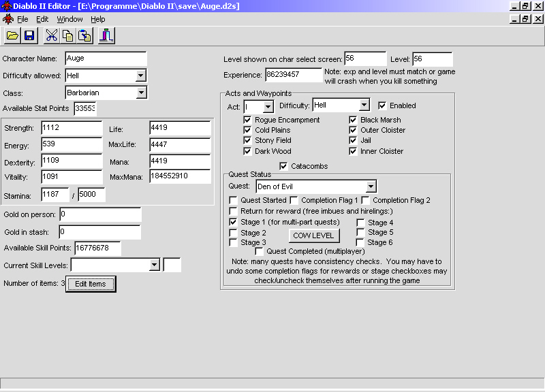Click the Mana value field
The height and width of the screenshot is (392, 545).
(x=180, y=161)
